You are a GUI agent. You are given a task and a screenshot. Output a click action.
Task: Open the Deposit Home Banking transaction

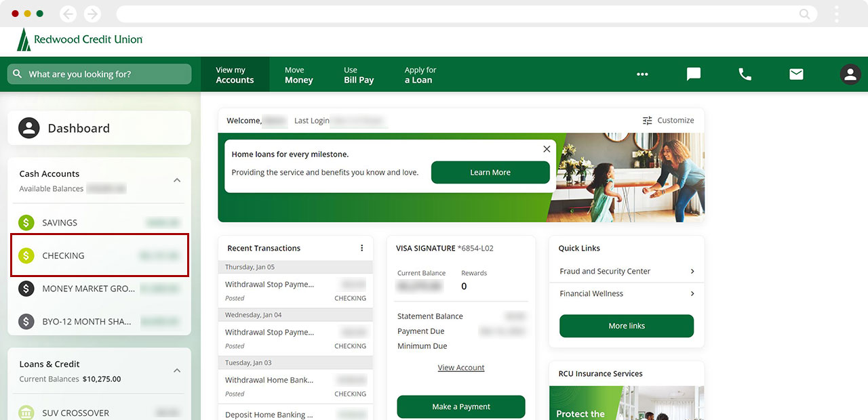pos(296,413)
